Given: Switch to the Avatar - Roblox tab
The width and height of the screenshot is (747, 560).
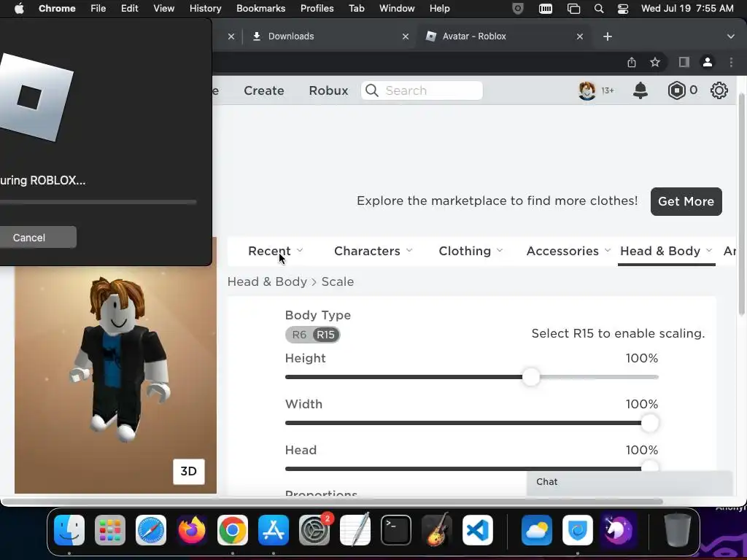Looking at the screenshot, I should coord(504,36).
